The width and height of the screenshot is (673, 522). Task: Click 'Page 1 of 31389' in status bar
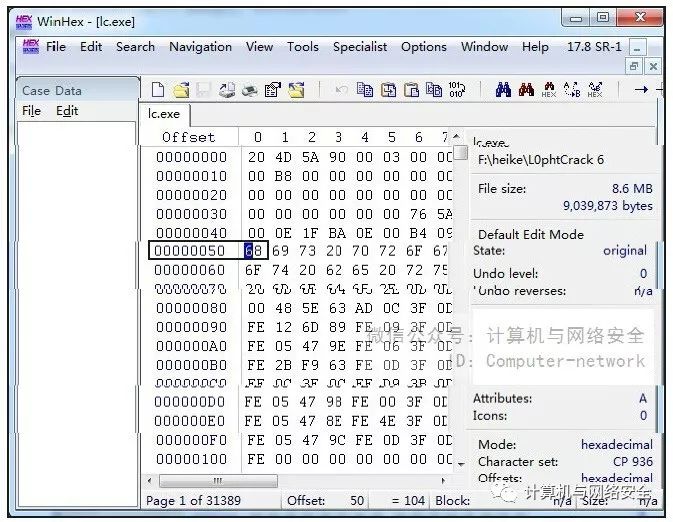point(194,501)
